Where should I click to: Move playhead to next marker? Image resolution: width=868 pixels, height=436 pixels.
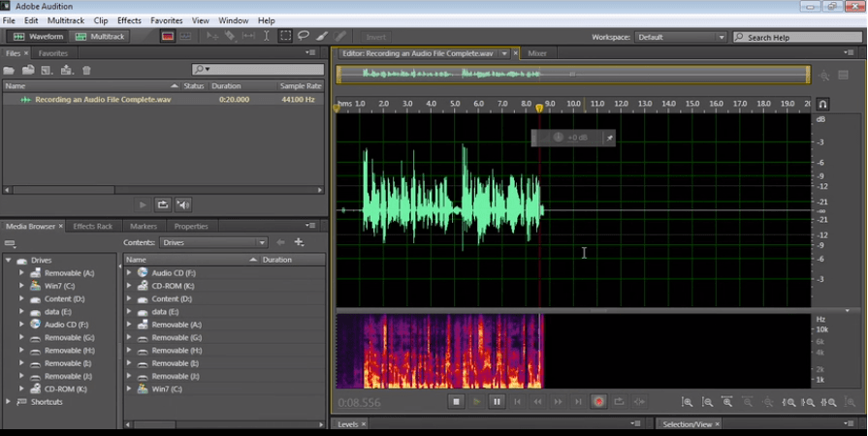(578, 402)
